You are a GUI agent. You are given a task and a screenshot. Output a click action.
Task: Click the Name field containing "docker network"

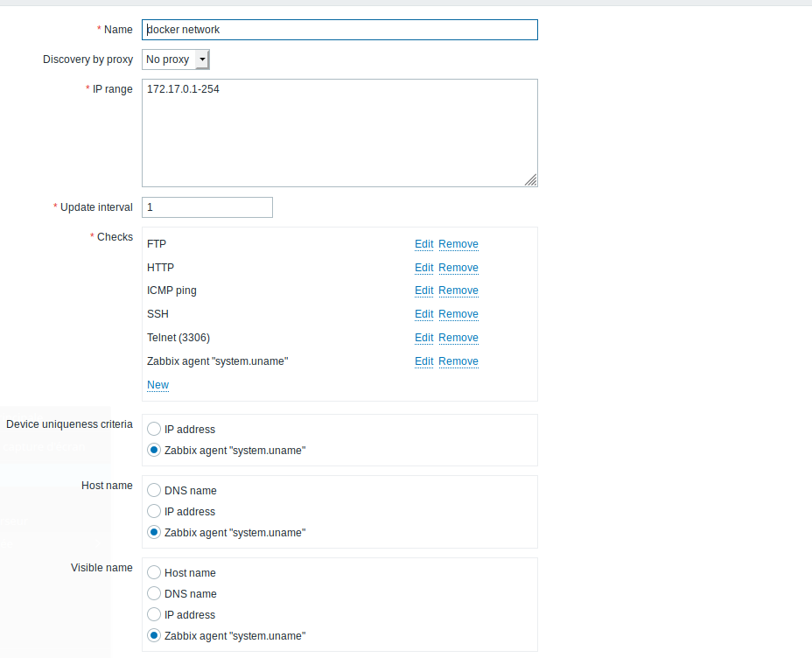click(x=339, y=29)
